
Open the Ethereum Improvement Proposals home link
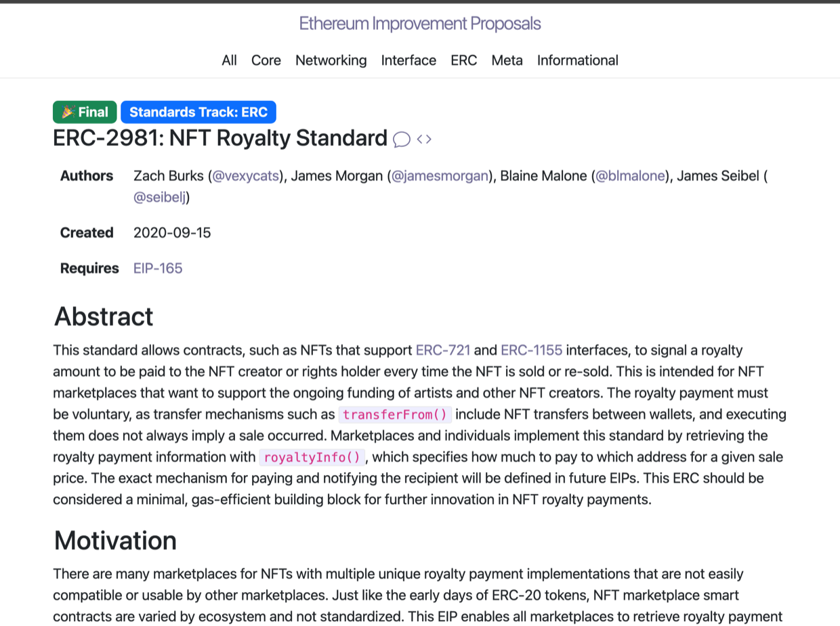pyautogui.click(x=420, y=24)
